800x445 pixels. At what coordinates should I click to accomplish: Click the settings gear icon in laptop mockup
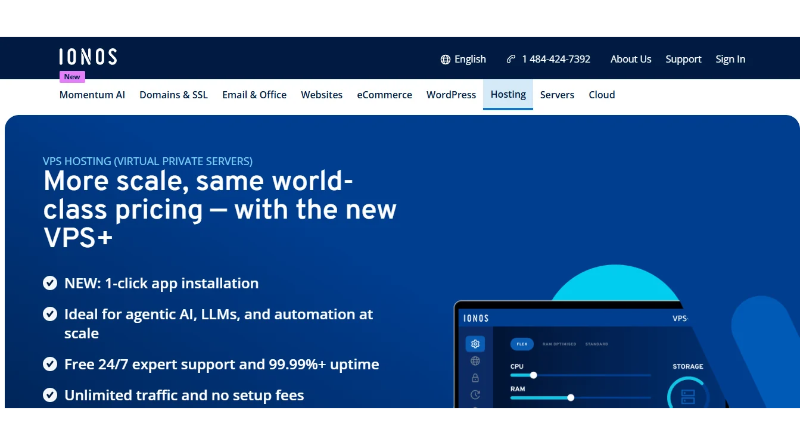475,344
